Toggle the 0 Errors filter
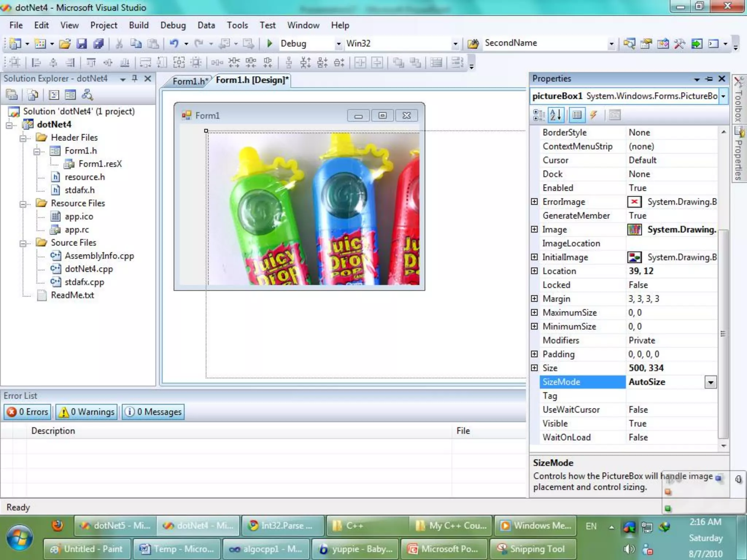Image resolution: width=747 pixels, height=560 pixels. [x=28, y=412]
